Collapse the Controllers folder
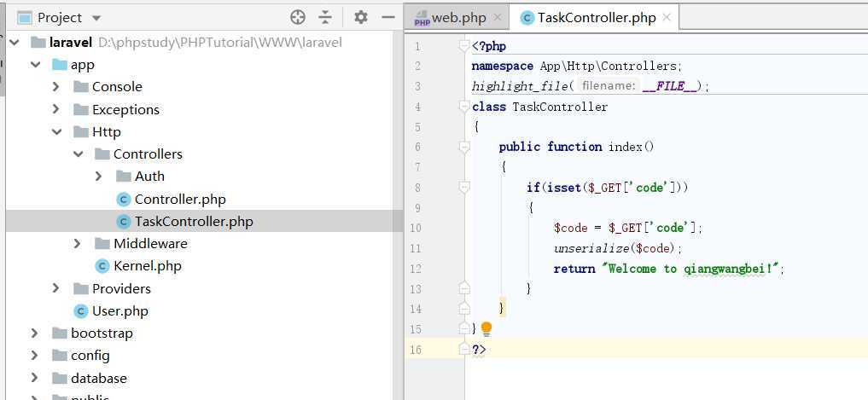Image resolution: width=868 pixels, height=400 pixels. [78, 154]
